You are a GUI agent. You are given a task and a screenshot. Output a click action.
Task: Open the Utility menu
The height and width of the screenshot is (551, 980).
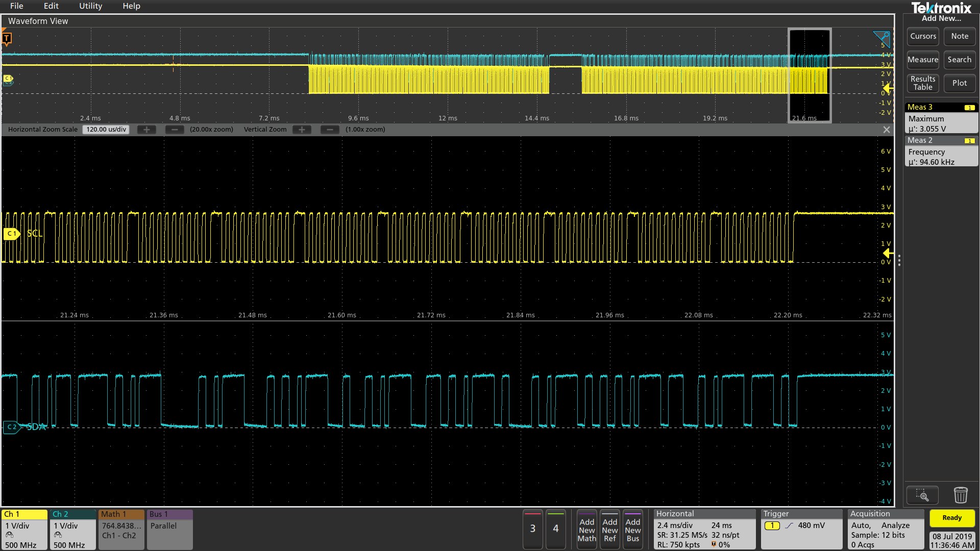tap(90, 6)
